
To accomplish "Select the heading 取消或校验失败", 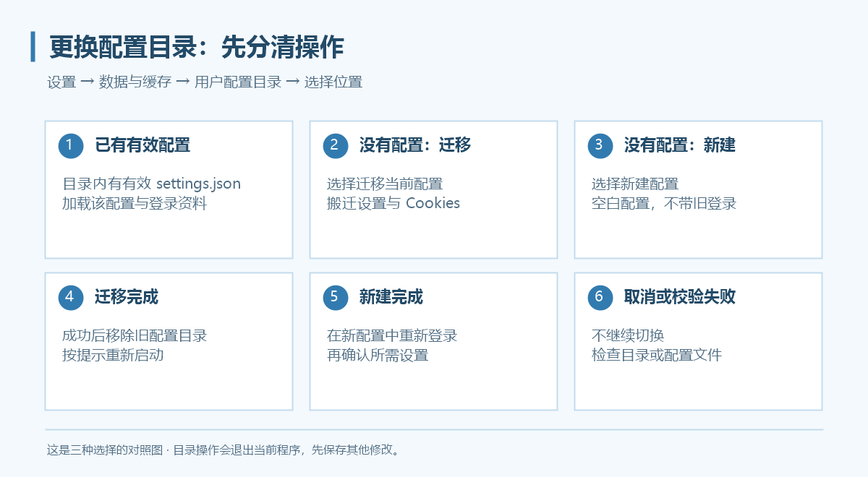I will (680, 297).
